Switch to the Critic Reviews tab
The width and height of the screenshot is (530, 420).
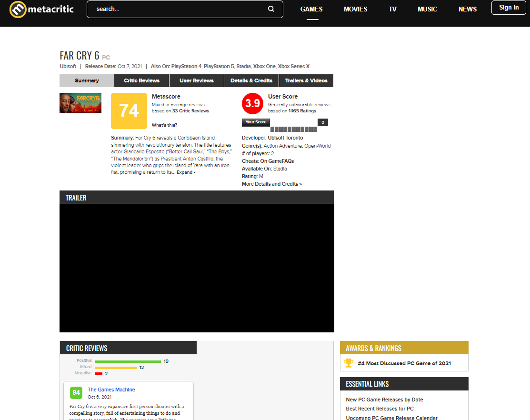(141, 81)
